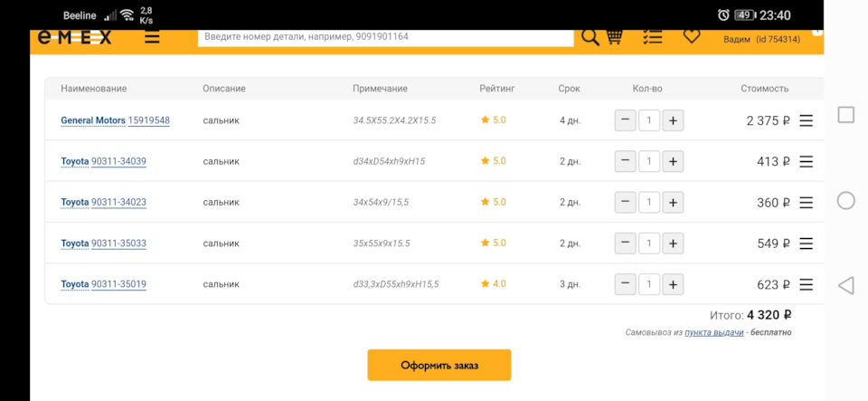Edit quantity field for General Motors 15919548
The width and height of the screenshot is (868, 401).
tap(649, 120)
